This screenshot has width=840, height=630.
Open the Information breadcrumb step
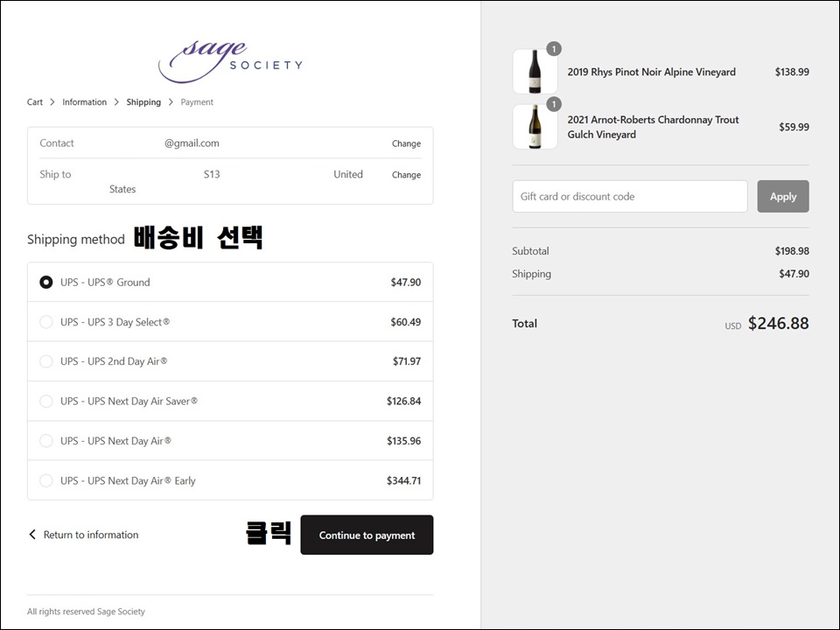(x=84, y=101)
